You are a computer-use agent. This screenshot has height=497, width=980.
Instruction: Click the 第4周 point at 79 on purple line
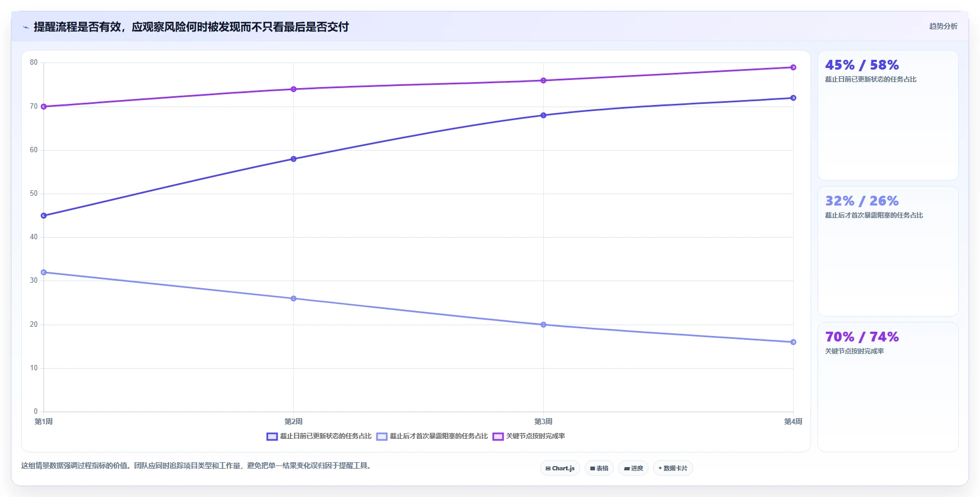coord(793,67)
